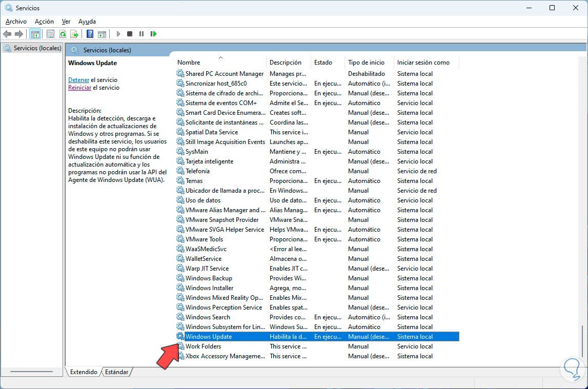Click the gear icon beside SysMain

(x=180, y=151)
